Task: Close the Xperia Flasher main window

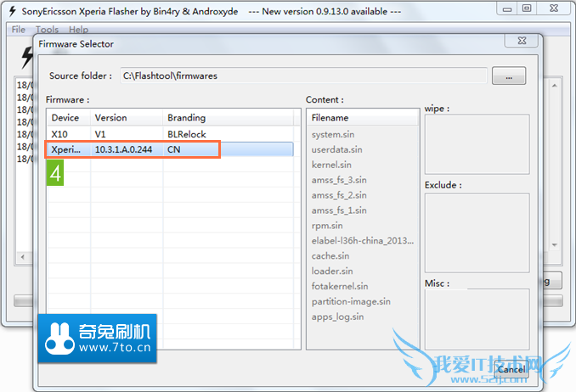Action: coord(554,8)
